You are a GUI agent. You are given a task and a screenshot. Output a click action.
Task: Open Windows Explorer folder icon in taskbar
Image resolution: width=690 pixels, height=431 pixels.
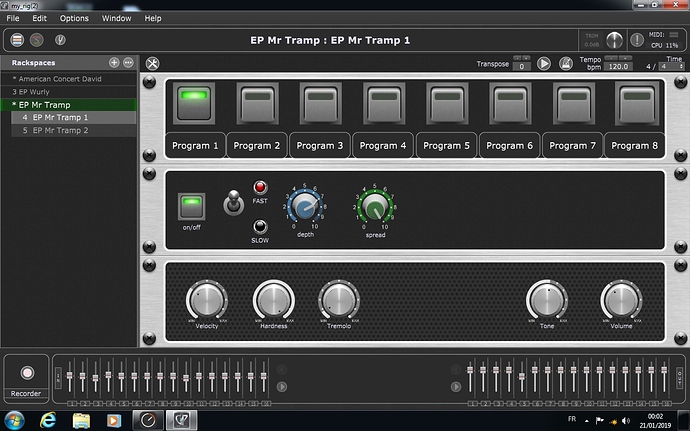pyautogui.click(x=81, y=420)
